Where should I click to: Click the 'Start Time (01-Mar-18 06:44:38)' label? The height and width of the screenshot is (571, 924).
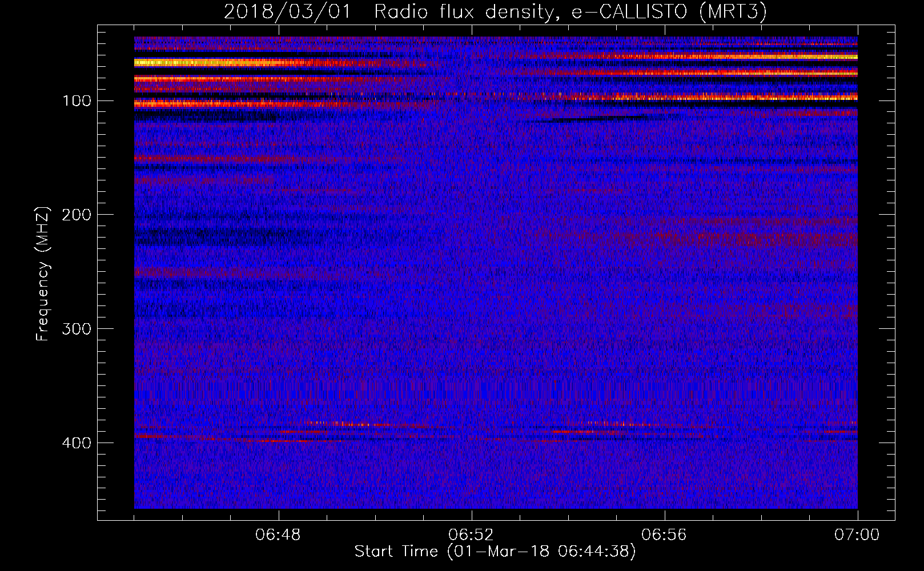tap(495, 552)
